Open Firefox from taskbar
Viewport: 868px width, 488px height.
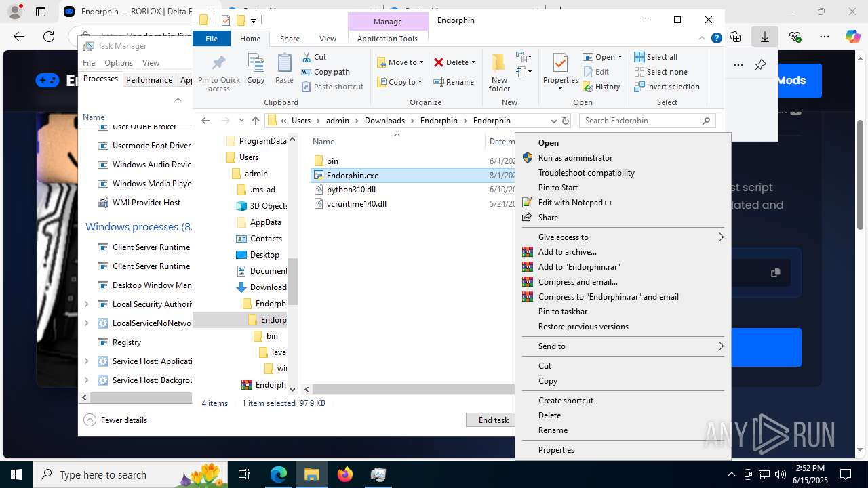(x=345, y=474)
